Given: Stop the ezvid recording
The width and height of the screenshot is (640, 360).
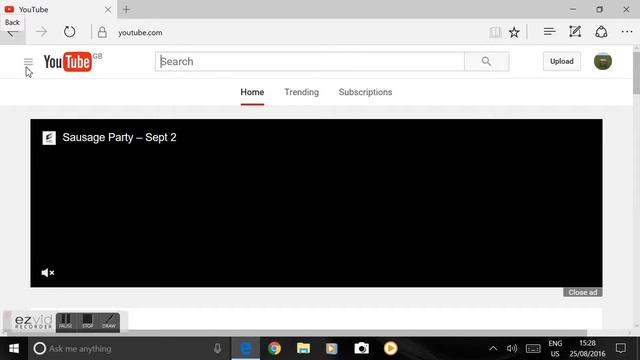Looking at the screenshot, I should point(87,322).
